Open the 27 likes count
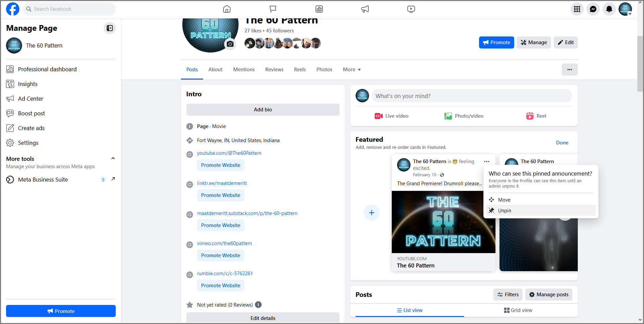644x324 pixels. (253, 31)
